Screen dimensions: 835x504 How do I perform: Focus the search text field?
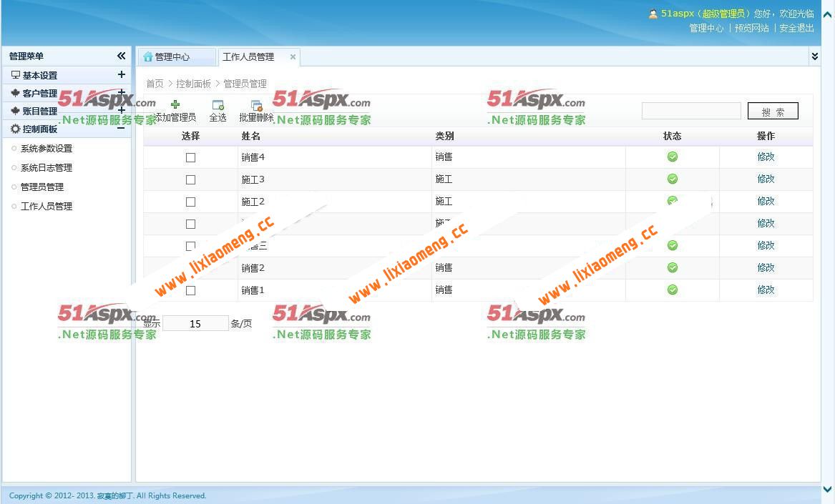coord(691,111)
